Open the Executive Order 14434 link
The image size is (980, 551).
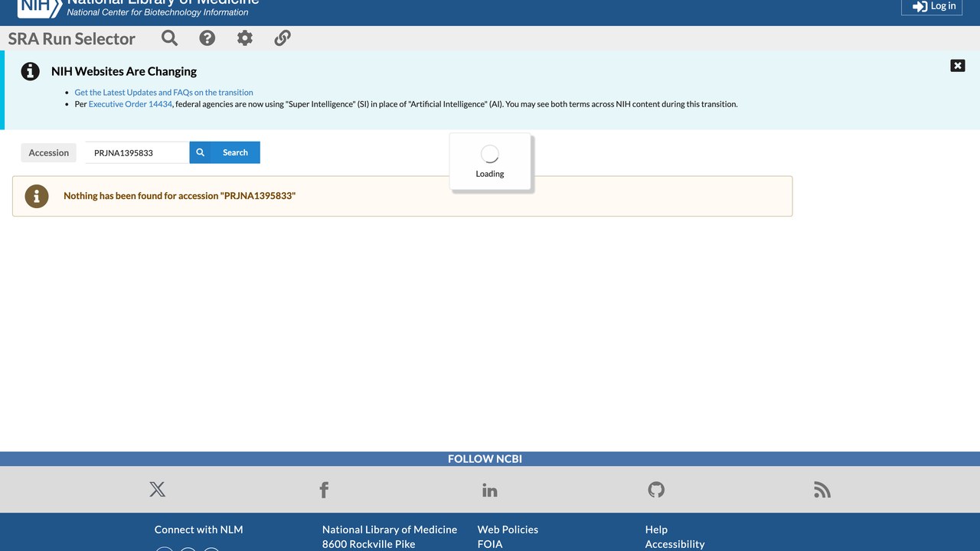click(130, 104)
